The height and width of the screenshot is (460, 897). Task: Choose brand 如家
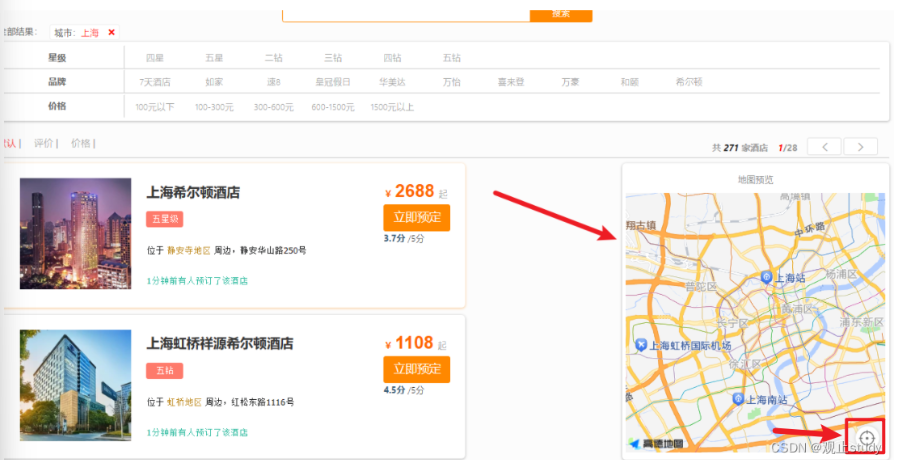[214, 82]
